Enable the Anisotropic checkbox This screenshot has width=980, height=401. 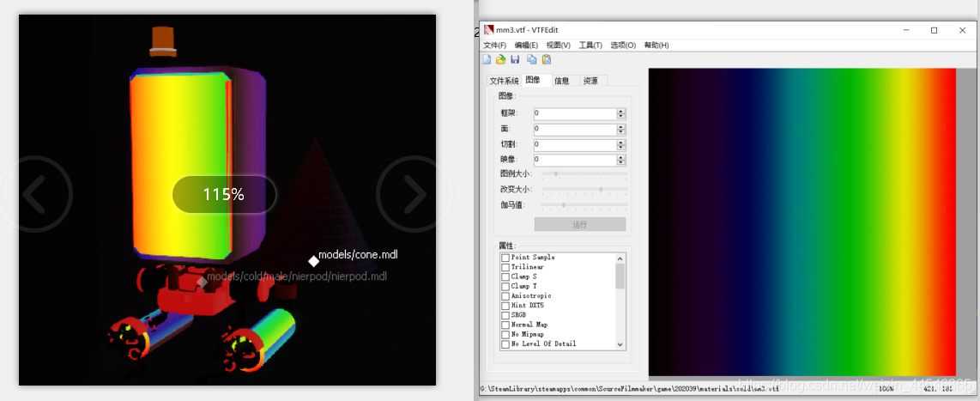click(505, 296)
